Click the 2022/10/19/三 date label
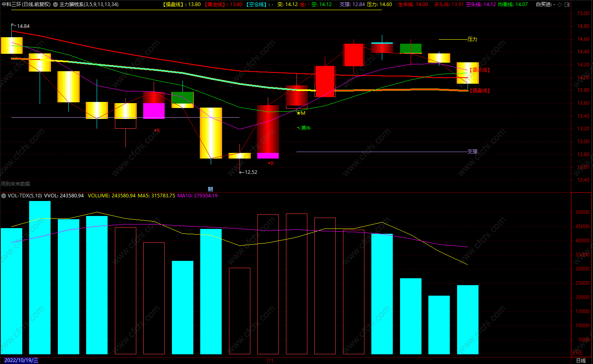The width and height of the screenshot is (593, 364). pos(21,360)
